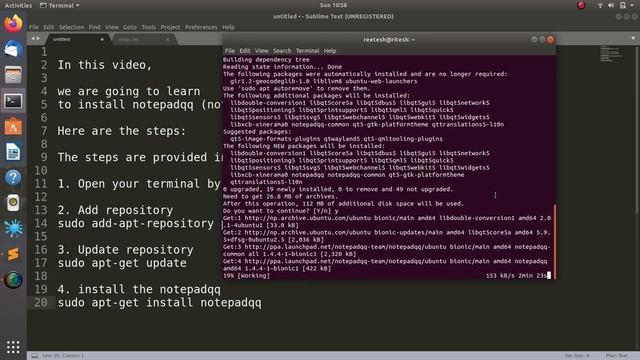Click the lock icon in system tray
640x360 pixels.
pyautogui.click(x=623, y=5)
